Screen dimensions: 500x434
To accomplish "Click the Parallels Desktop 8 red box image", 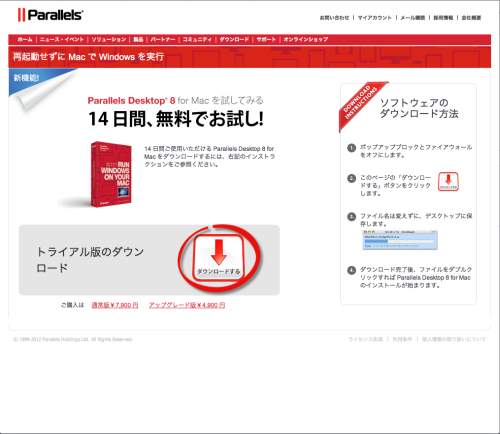I will [x=111, y=174].
